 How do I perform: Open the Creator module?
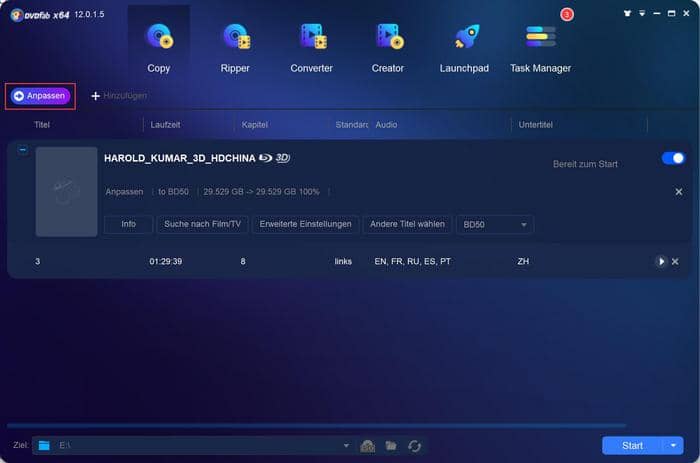388,48
